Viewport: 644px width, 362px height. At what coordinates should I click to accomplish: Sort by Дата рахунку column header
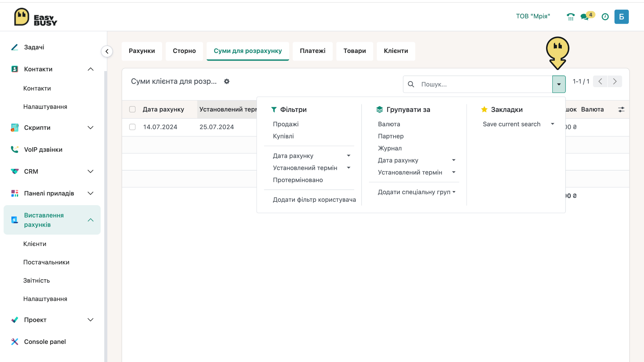tap(163, 110)
